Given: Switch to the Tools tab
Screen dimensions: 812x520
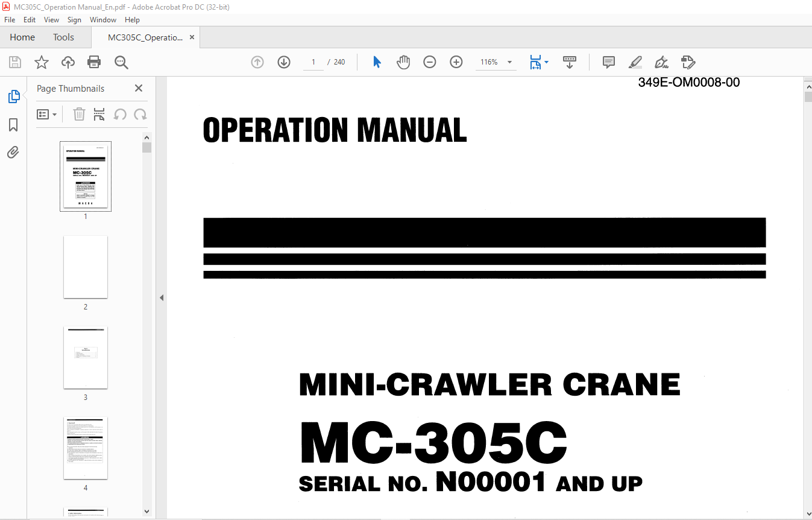Looking at the screenshot, I should tap(63, 37).
